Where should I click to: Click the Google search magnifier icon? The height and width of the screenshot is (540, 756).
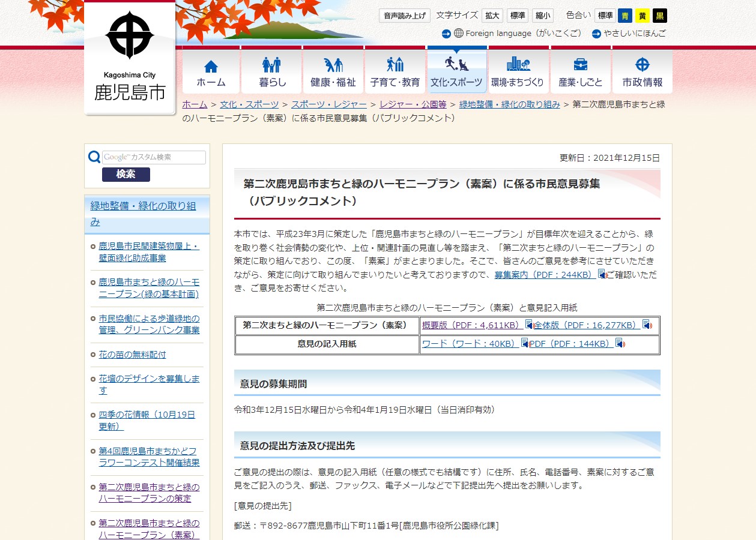pos(94,157)
